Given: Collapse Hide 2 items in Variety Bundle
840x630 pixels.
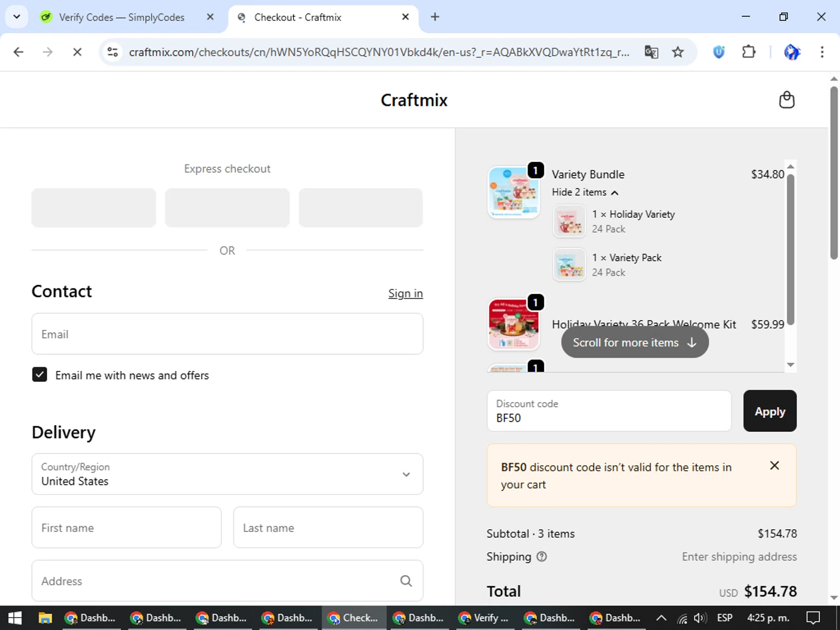Looking at the screenshot, I should [x=585, y=192].
